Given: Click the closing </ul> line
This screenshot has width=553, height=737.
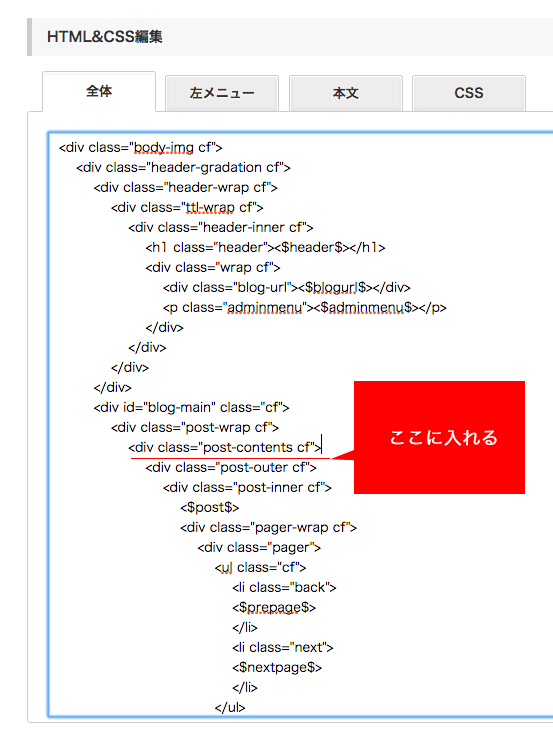Looking at the screenshot, I should click(230, 707).
